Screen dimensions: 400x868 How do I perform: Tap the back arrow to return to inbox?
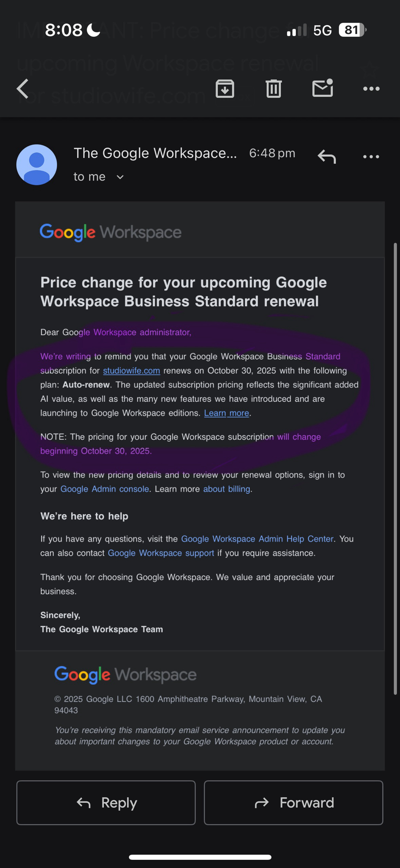click(23, 89)
